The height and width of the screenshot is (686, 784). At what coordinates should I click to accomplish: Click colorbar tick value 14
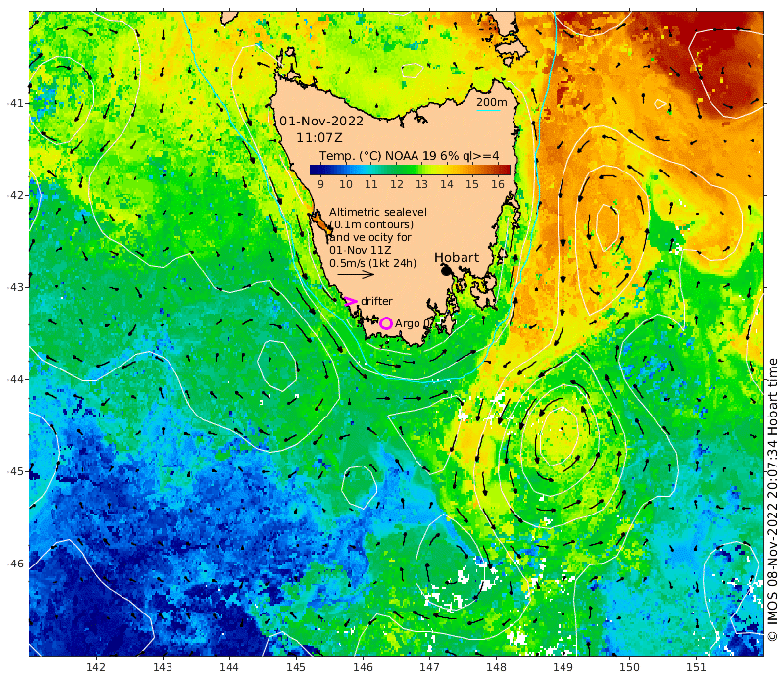coord(447,184)
